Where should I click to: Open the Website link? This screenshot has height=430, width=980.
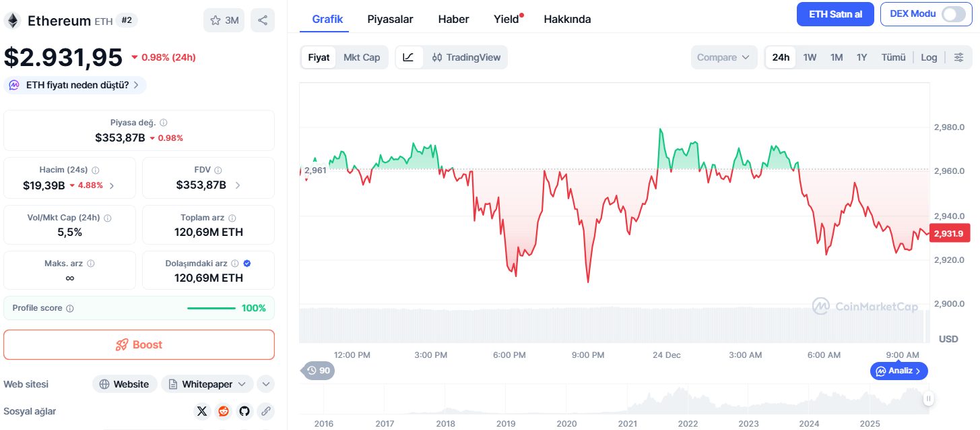[125, 384]
